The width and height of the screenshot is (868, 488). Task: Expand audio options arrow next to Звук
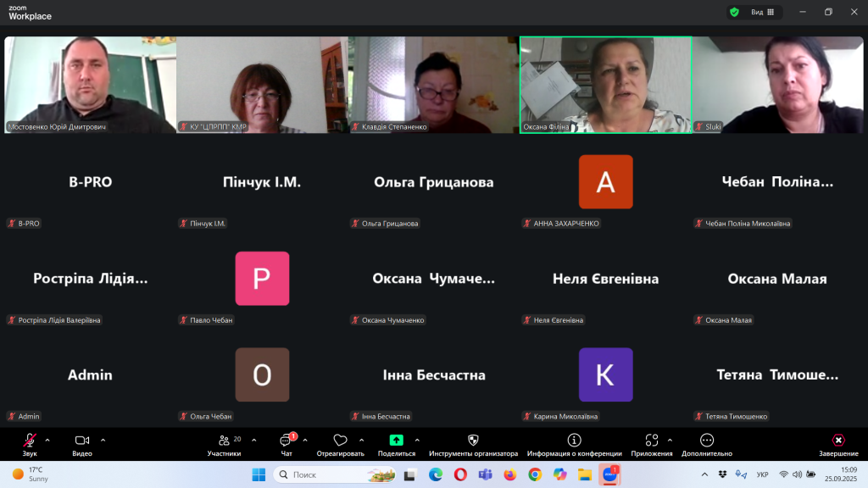pyautogui.click(x=47, y=440)
